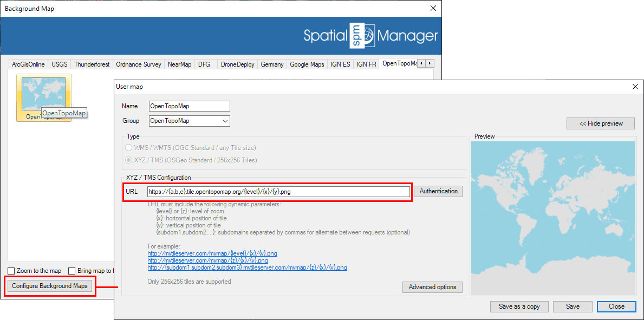Image resolution: width=644 pixels, height=320 pixels.
Task: Select the cut-off OpenTopoMap tab
Action: tap(399, 63)
